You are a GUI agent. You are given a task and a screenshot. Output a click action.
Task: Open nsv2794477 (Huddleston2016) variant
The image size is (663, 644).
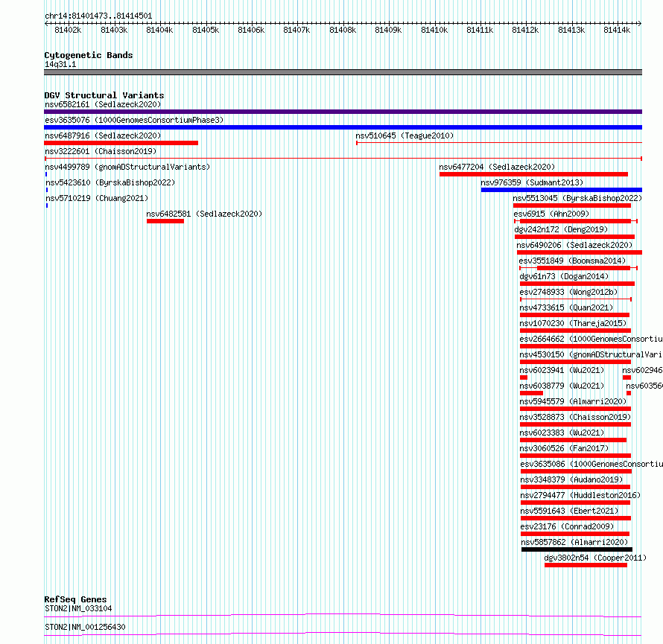[x=580, y=495]
